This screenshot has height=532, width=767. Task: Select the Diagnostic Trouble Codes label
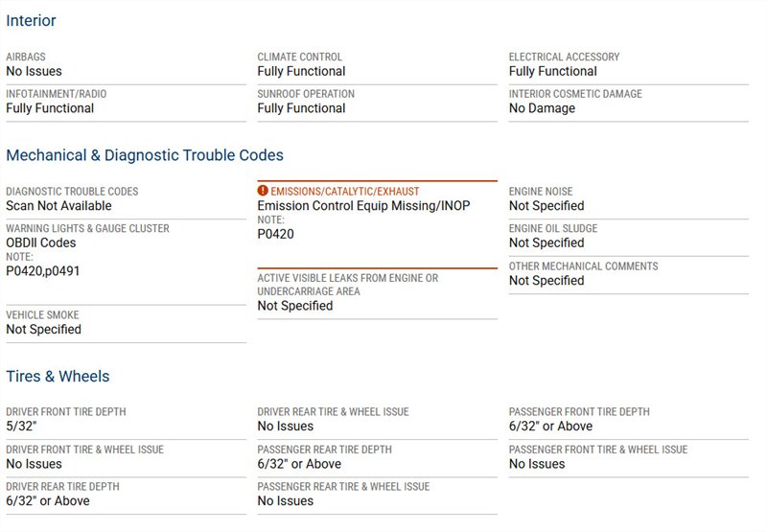click(72, 192)
